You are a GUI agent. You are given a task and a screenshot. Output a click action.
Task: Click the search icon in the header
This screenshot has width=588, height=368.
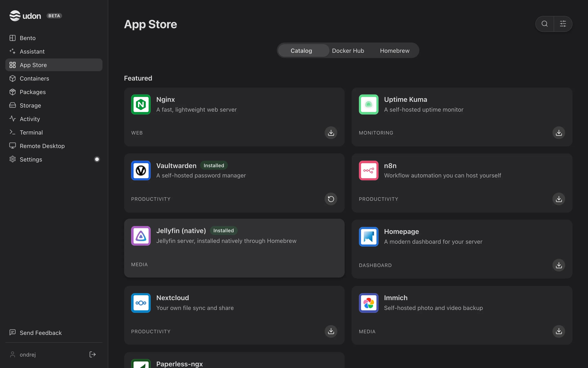(x=545, y=24)
